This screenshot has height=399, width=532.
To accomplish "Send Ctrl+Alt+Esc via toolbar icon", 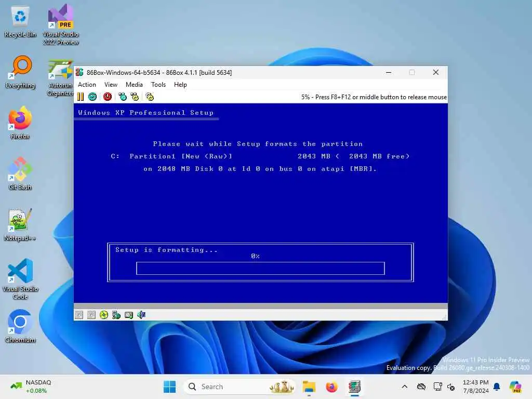I will (135, 97).
